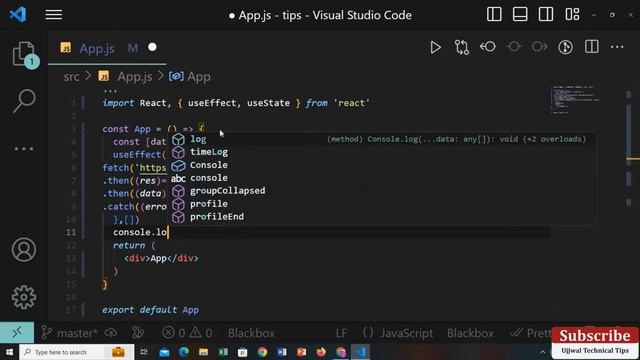Select the lowercase console text suggestion

pyautogui.click(x=384, y=178)
